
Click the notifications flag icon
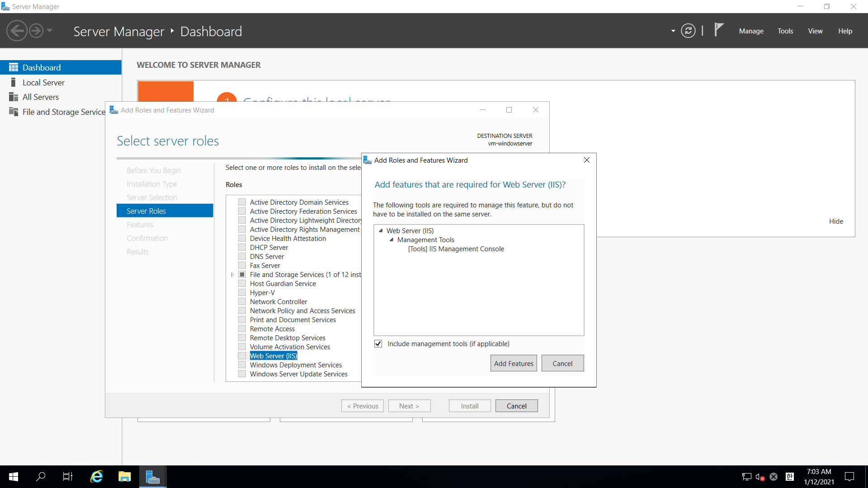point(719,30)
